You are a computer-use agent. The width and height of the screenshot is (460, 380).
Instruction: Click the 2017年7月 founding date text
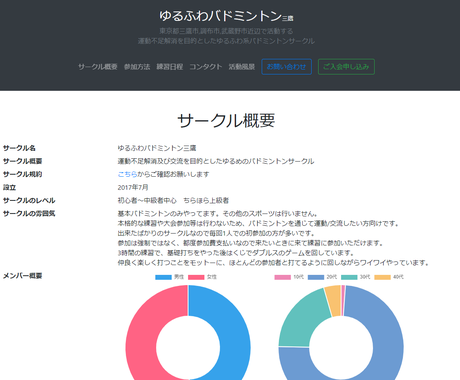(x=133, y=187)
